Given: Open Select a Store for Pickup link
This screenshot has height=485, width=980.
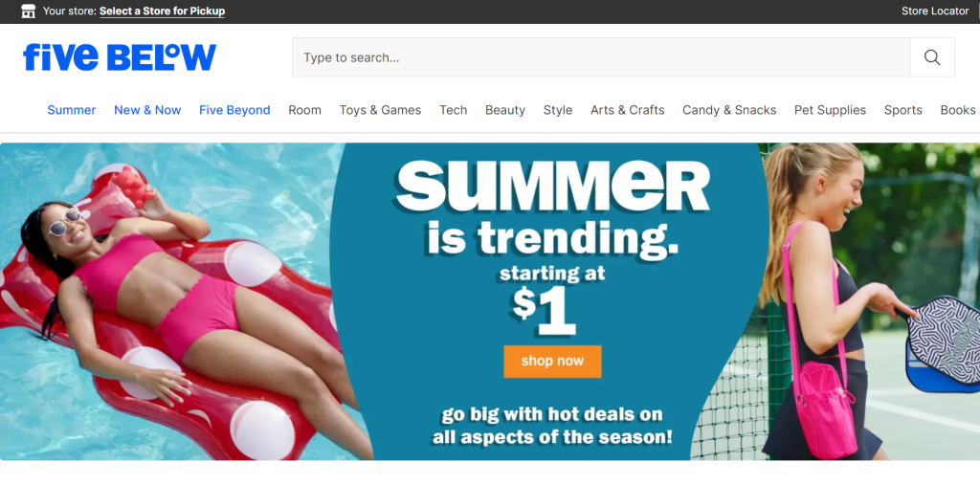Looking at the screenshot, I should (x=162, y=11).
